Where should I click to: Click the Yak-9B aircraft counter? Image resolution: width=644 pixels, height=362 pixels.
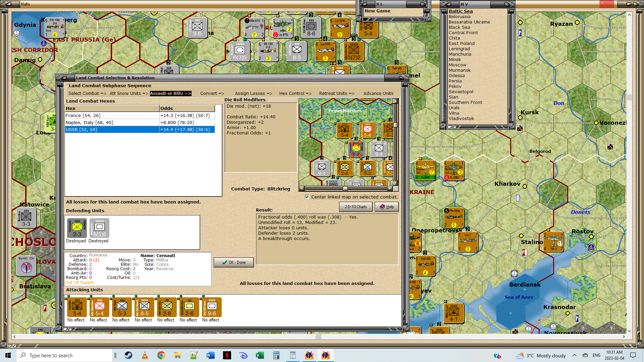[x=425, y=266]
